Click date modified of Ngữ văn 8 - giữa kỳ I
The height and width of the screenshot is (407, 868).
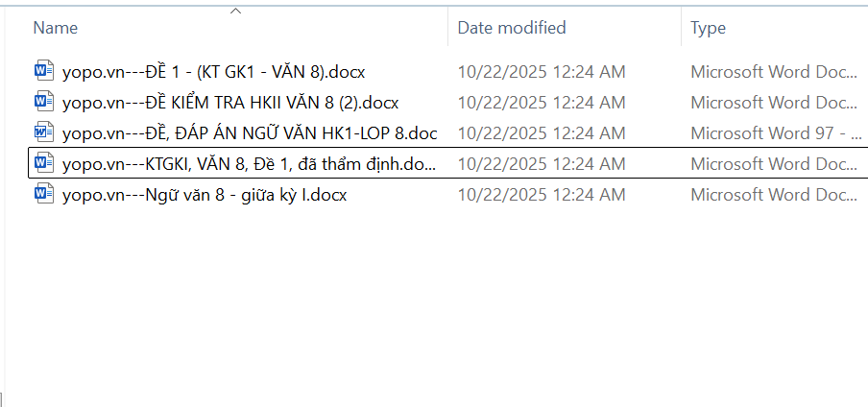(542, 195)
